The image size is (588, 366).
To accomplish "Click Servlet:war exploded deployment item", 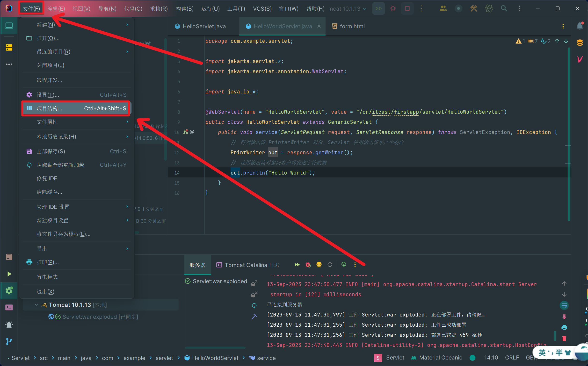I will [x=219, y=281].
